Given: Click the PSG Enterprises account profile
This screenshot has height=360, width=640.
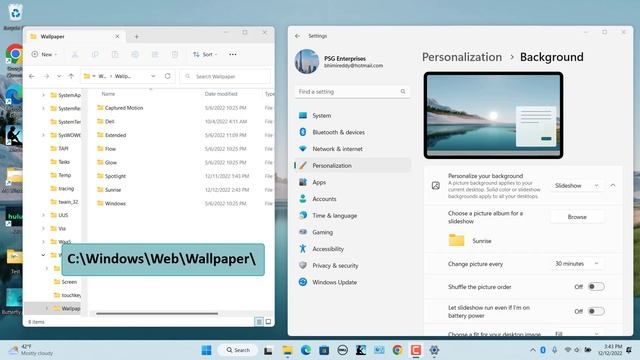Looking at the screenshot, I should coord(340,62).
